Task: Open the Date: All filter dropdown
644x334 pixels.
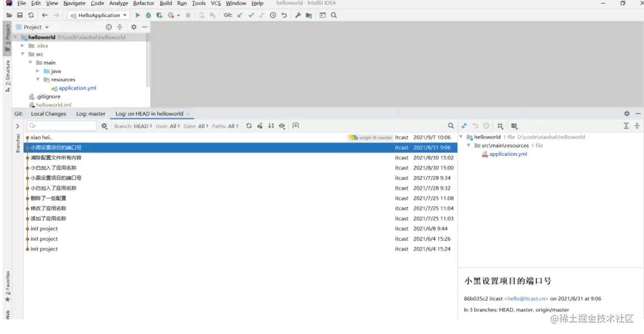Action: 197,126
